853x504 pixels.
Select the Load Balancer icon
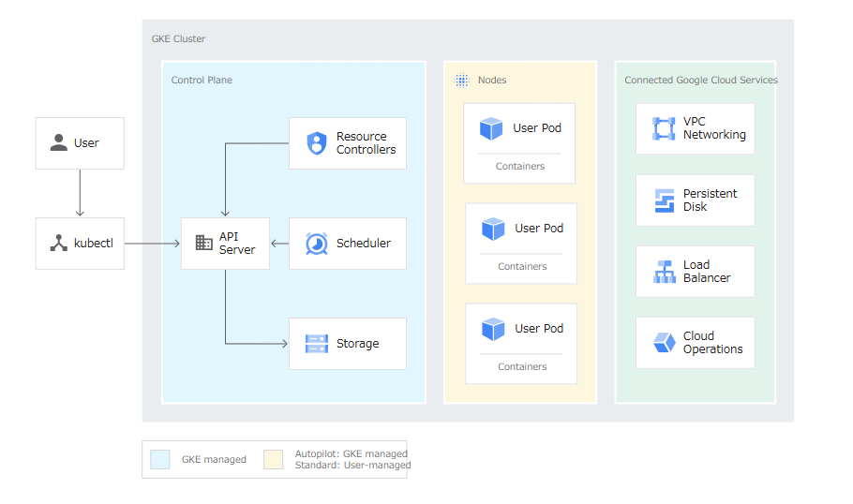coord(664,272)
